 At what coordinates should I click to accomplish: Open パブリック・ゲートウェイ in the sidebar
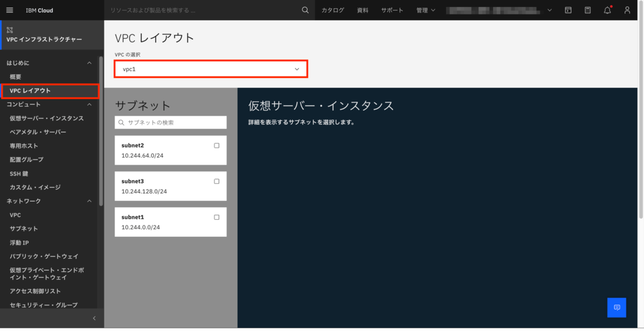coord(44,256)
